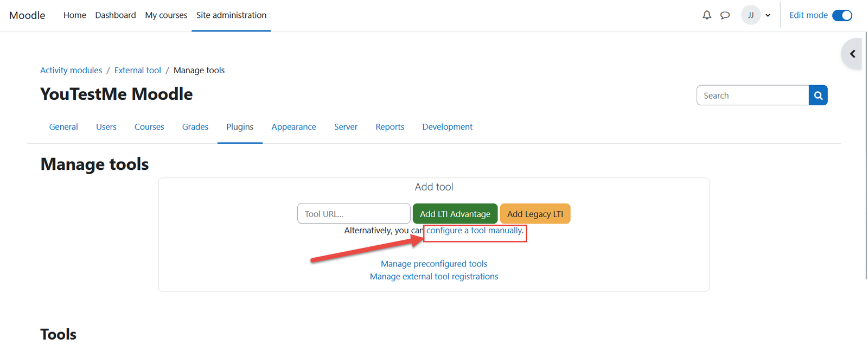
Task: Switch to the Appearance tab
Action: pyautogui.click(x=293, y=127)
